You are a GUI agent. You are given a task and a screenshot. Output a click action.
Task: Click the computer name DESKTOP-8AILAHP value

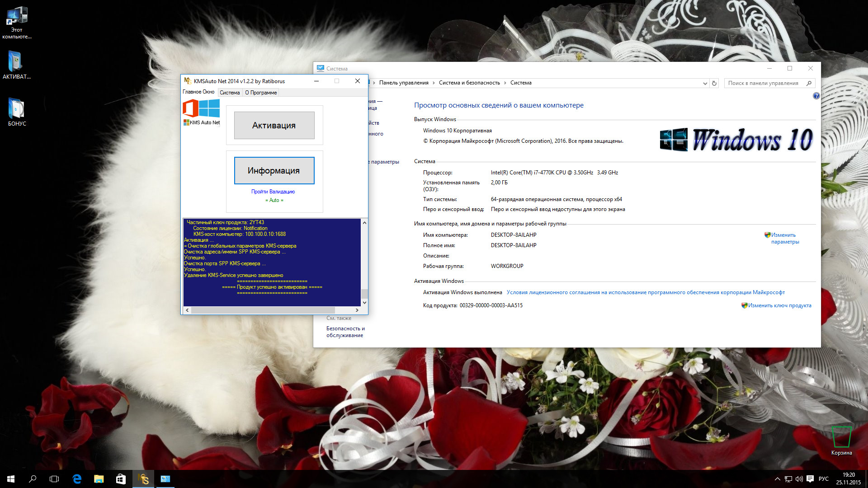pyautogui.click(x=514, y=235)
